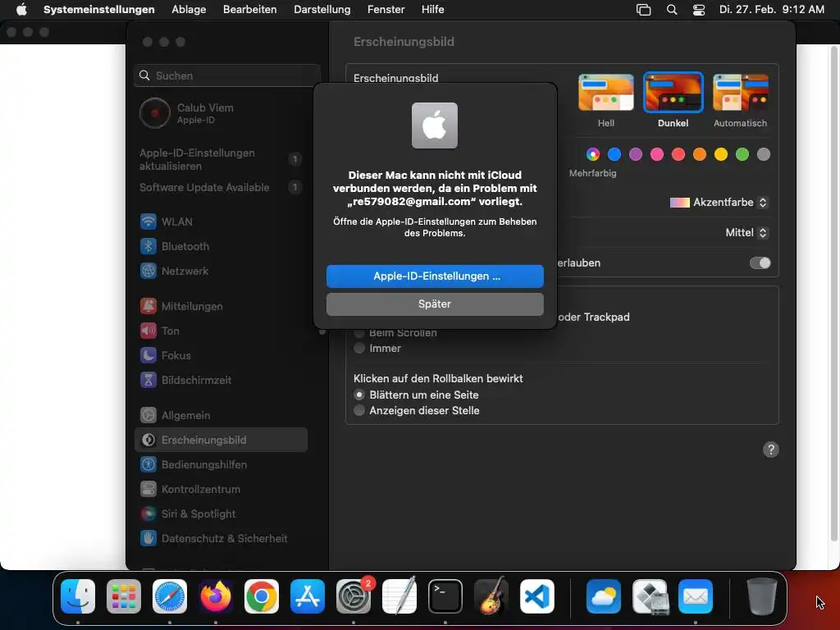Choose the multicolor accent swatch
Screen dimensions: 840x630
tap(592, 155)
